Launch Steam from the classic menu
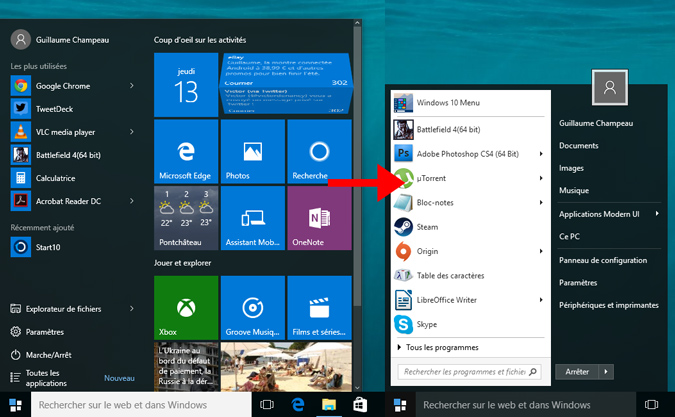Image resolution: width=675 pixels, height=417 pixels. (x=427, y=227)
